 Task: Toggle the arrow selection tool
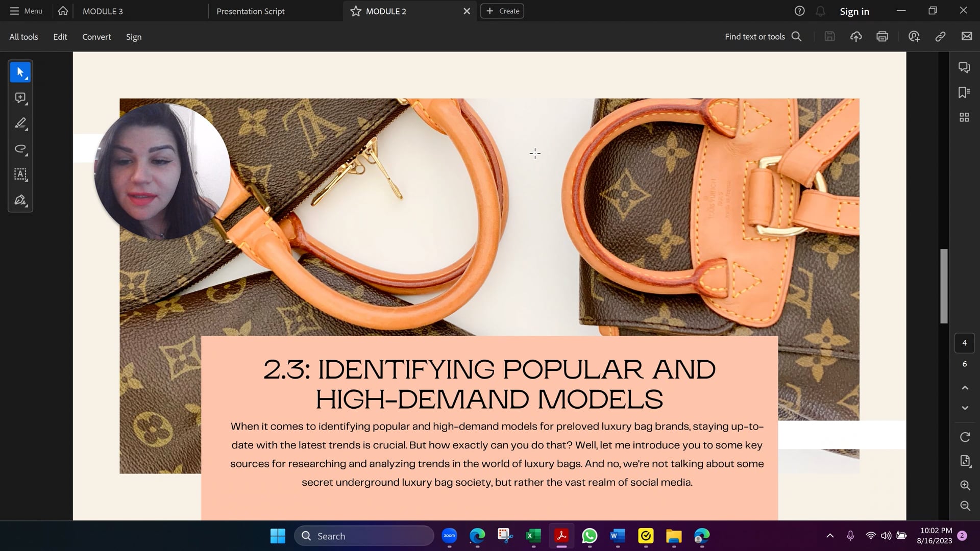[x=20, y=72]
